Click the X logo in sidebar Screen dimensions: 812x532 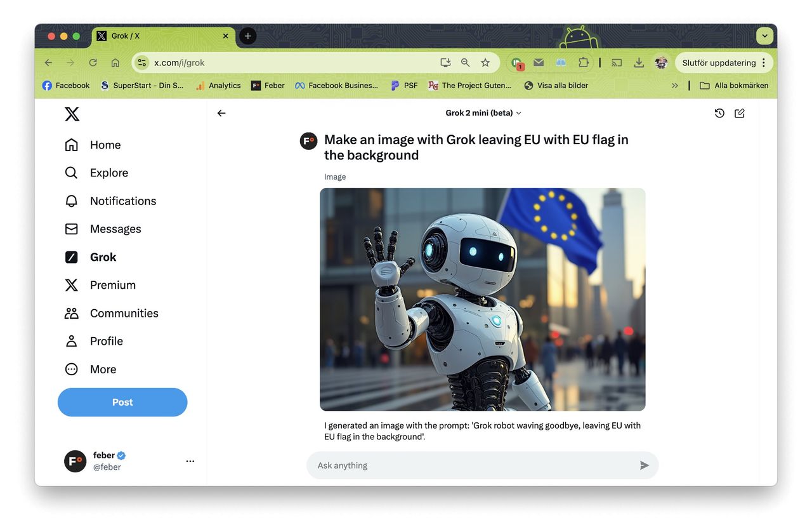click(72, 114)
